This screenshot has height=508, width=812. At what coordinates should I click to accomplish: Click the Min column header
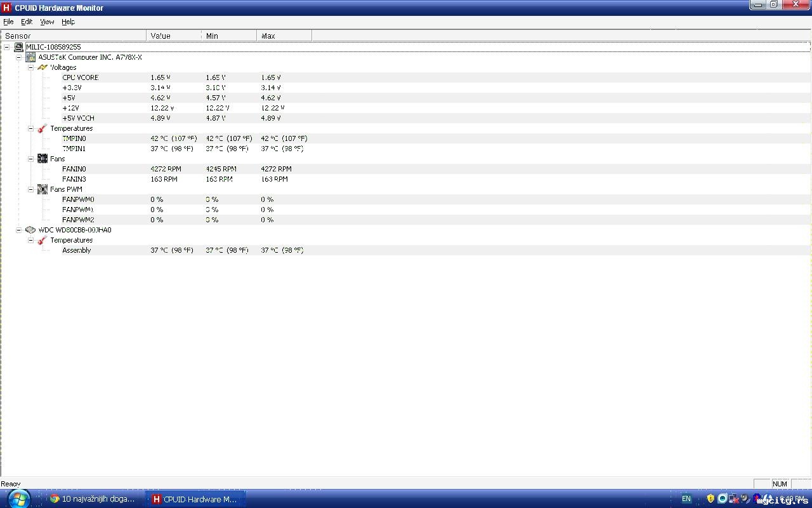pyautogui.click(x=229, y=36)
